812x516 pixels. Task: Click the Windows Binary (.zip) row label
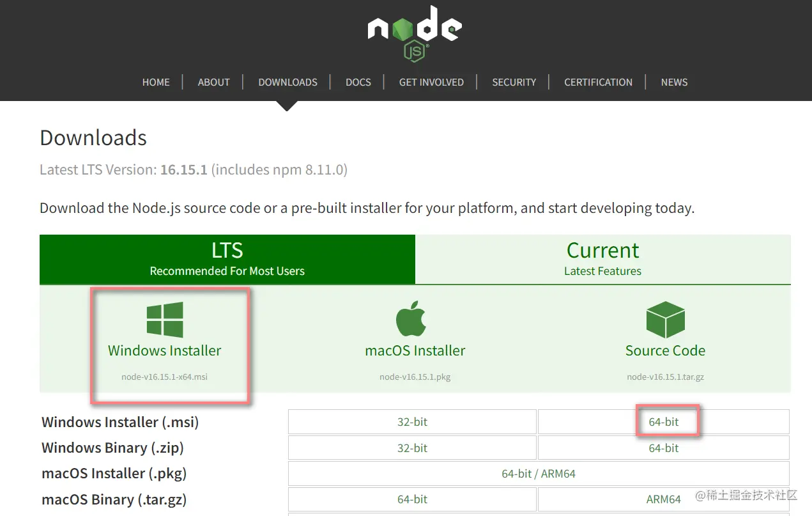114,448
